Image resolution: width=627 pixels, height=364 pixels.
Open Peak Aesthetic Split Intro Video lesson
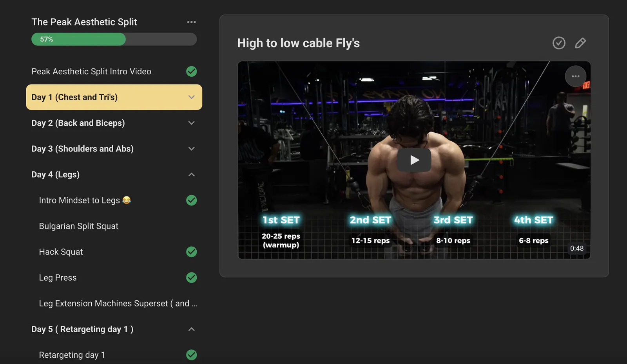(91, 71)
